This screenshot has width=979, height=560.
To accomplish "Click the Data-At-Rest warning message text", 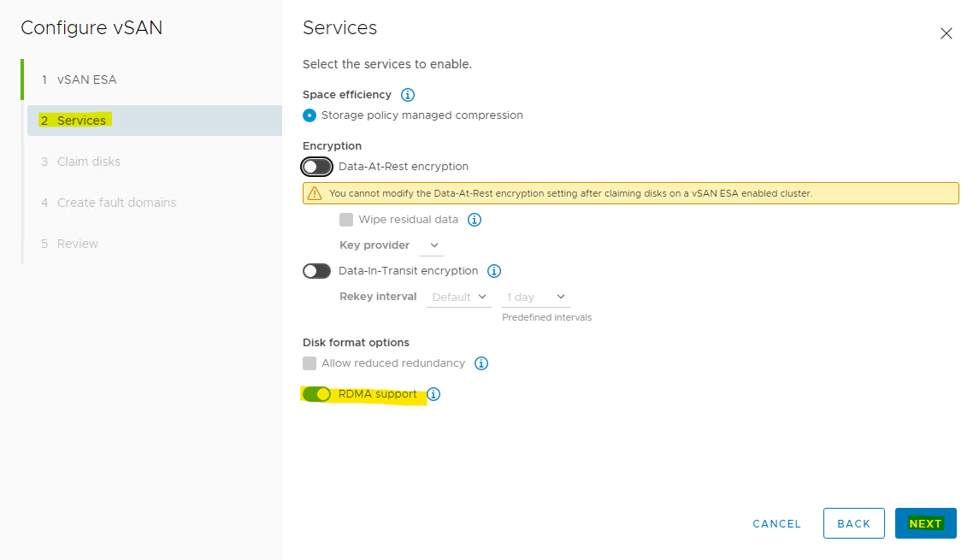I will coord(570,193).
